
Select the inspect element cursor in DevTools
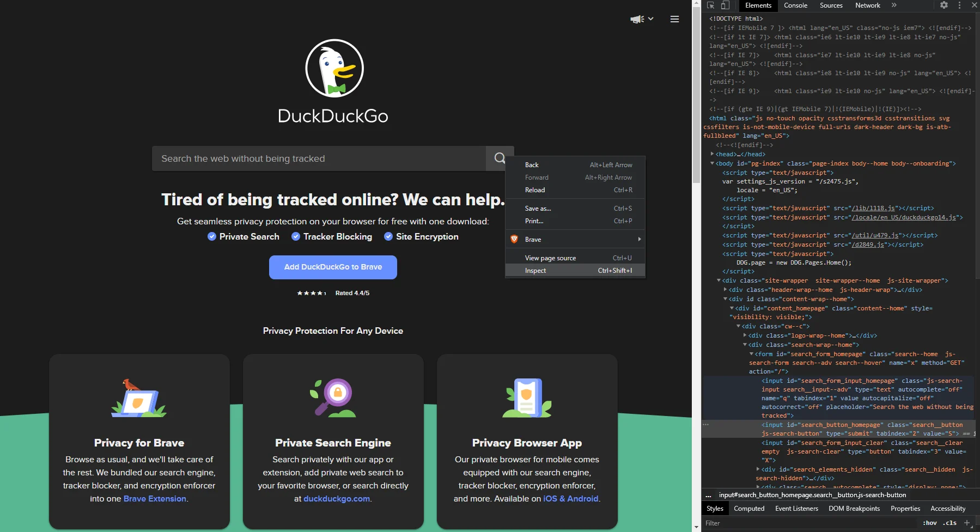pyautogui.click(x=710, y=5)
